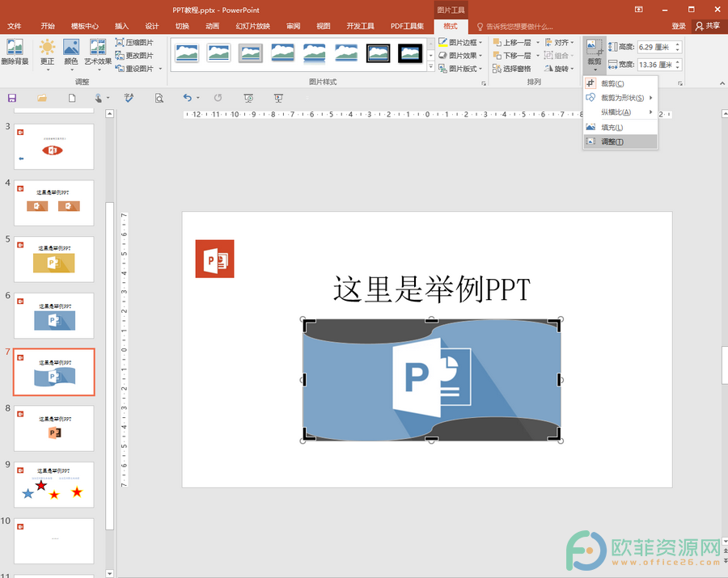The height and width of the screenshot is (578, 728).
Task: Click the touch/mouse mode icon
Action: click(x=99, y=98)
